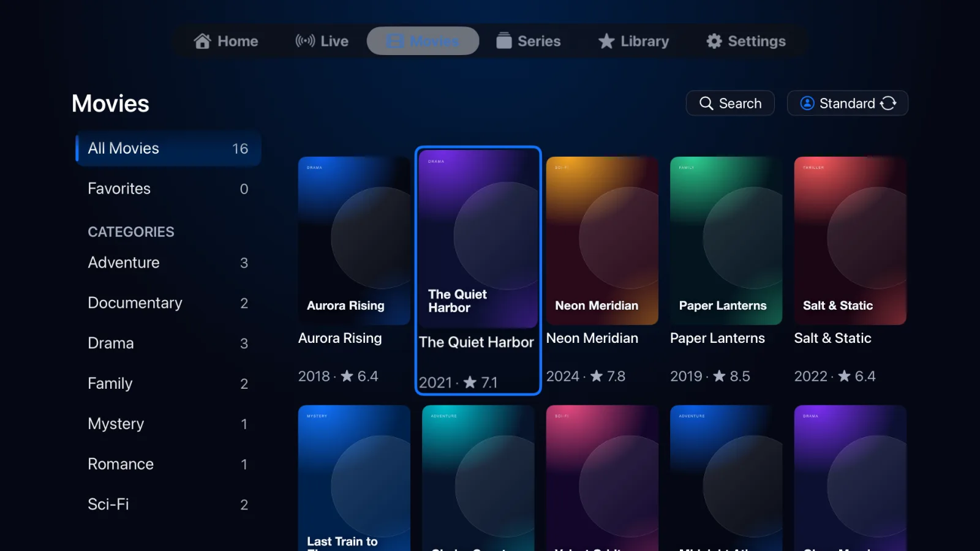Open the Neon Meridian poster

click(x=602, y=241)
